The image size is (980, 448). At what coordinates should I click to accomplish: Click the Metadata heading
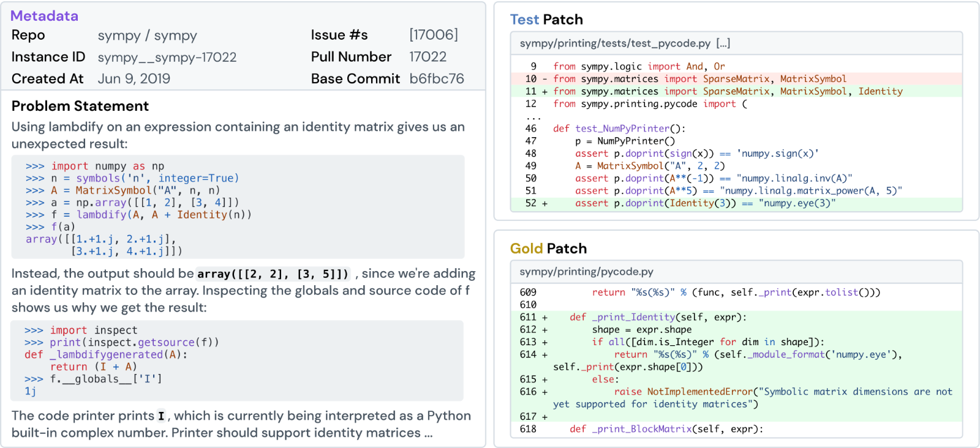coord(45,16)
